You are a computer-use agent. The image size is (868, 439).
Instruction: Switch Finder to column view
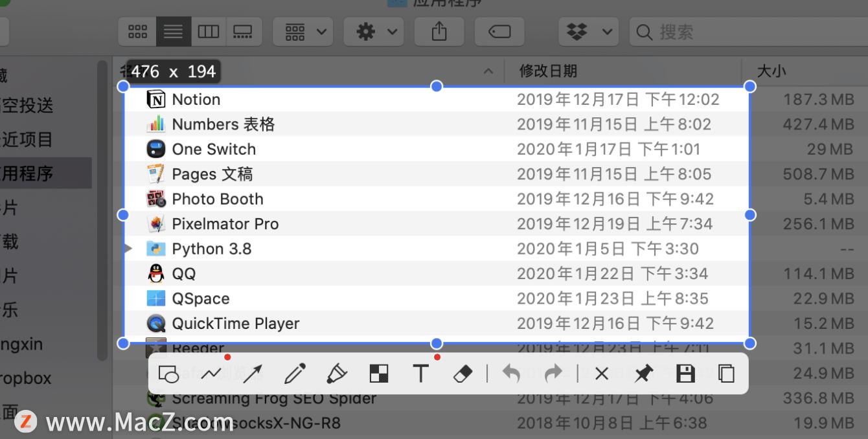(x=208, y=30)
